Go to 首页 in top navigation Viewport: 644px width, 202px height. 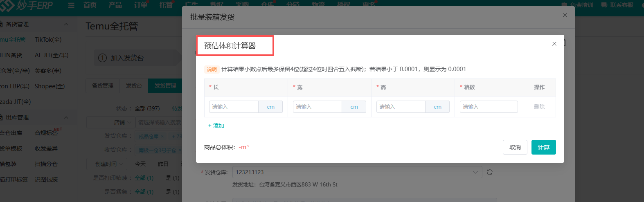click(x=90, y=5)
